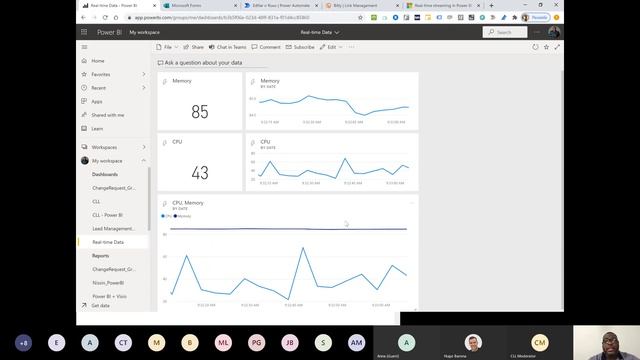The image size is (640, 360).
Task: Enter full screen mode
Action: click(557, 47)
